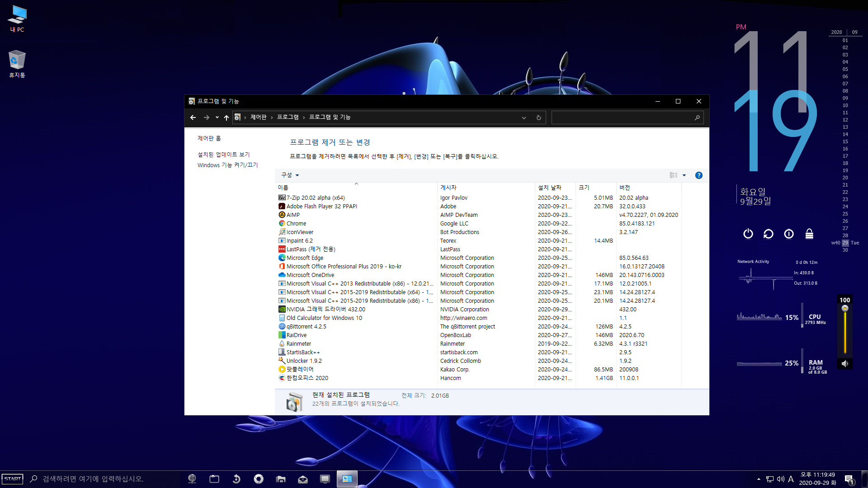868x488 pixels.
Task: Select the Unlocker 1.9.2 entry
Action: coord(479,361)
